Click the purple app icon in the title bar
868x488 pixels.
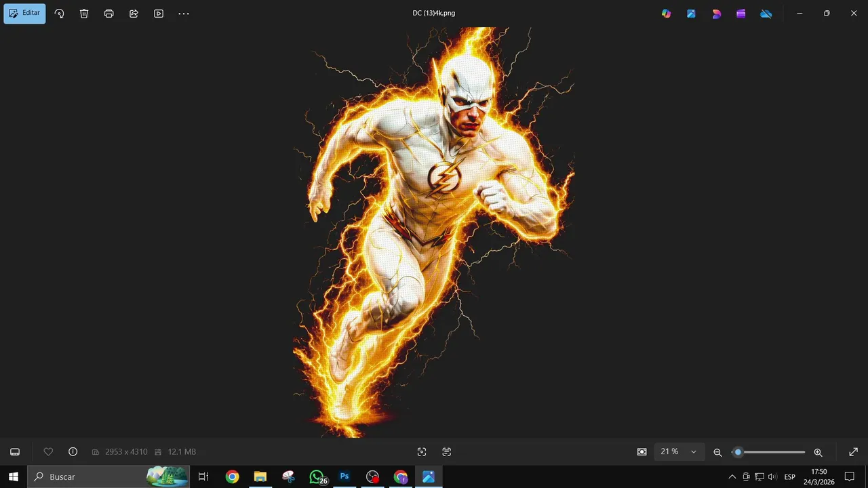click(741, 14)
